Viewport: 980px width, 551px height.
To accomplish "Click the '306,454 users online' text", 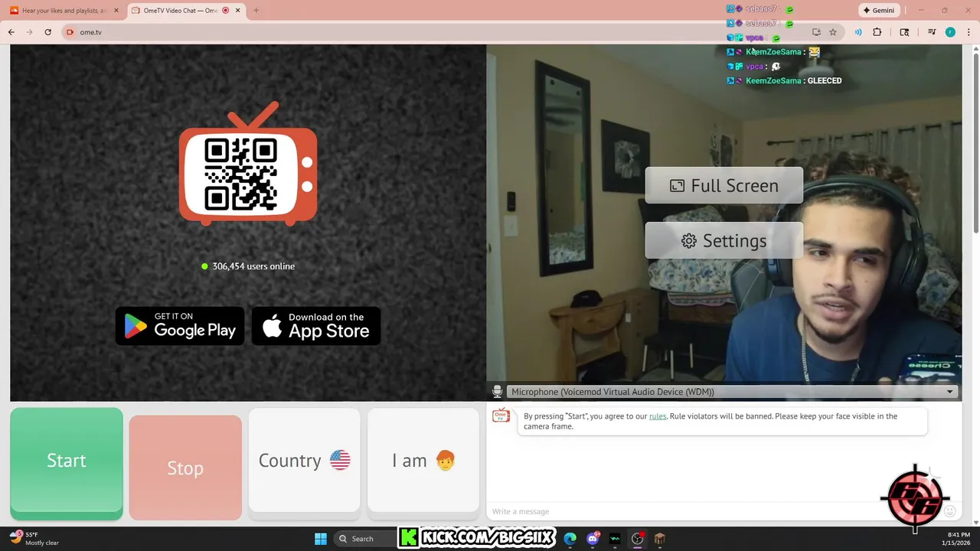I will (x=253, y=266).
